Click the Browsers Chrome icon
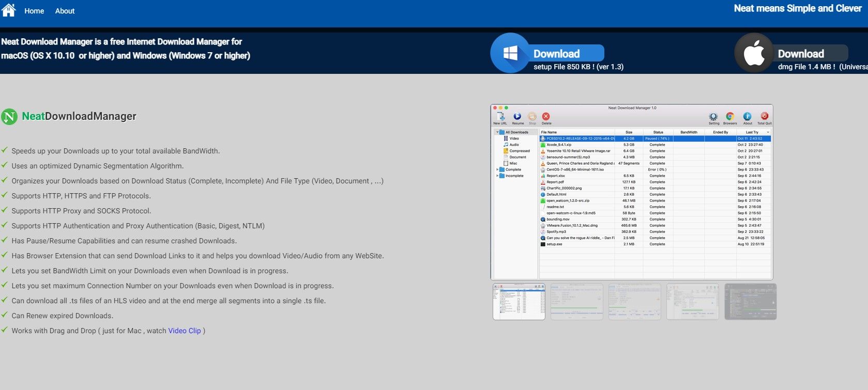868x390 pixels. tap(730, 117)
